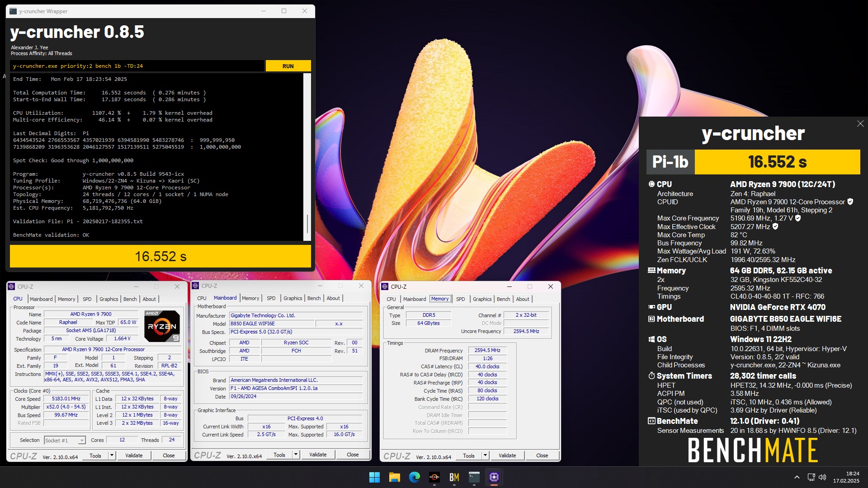Screen dimensions: 868x488
Task: Click the CPU section icon in BenchMate
Action: coord(651,184)
